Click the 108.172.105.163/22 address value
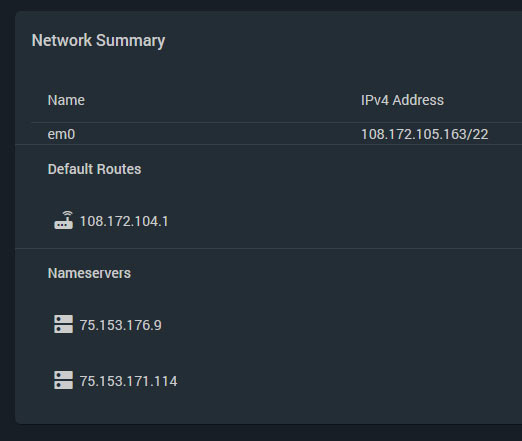Image resolution: width=522 pixels, height=441 pixels. 425,134
